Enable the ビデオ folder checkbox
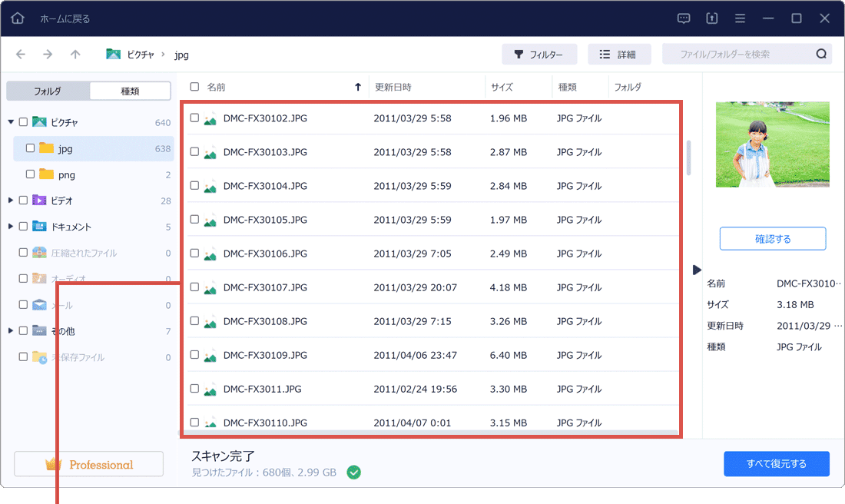The height and width of the screenshot is (504, 845). click(x=22, y=201)
